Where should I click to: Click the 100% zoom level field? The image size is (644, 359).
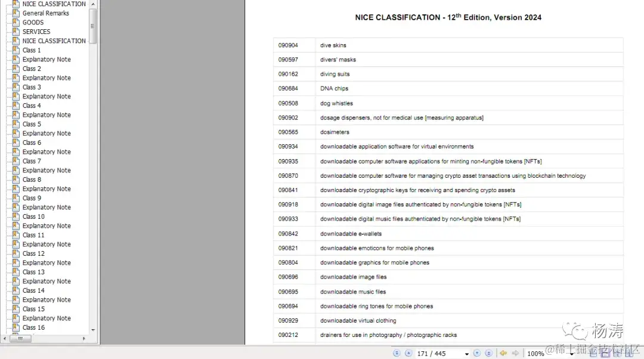click(536, 354)
